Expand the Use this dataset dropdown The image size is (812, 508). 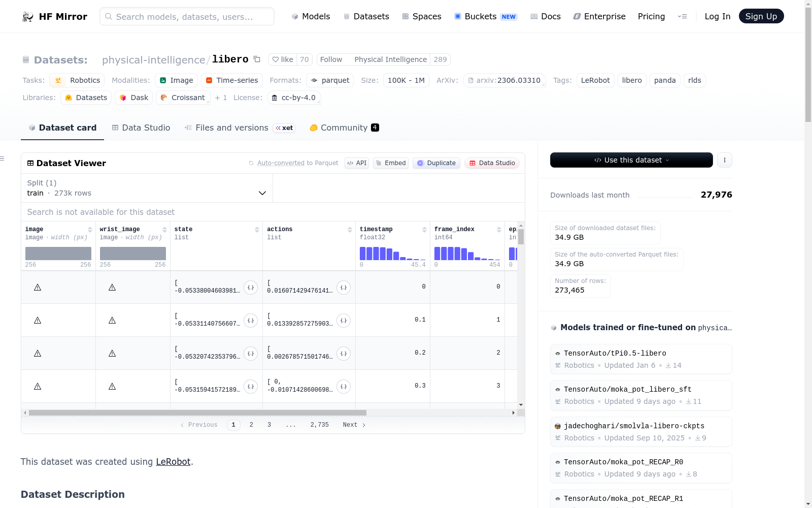[x=631, y=160]
